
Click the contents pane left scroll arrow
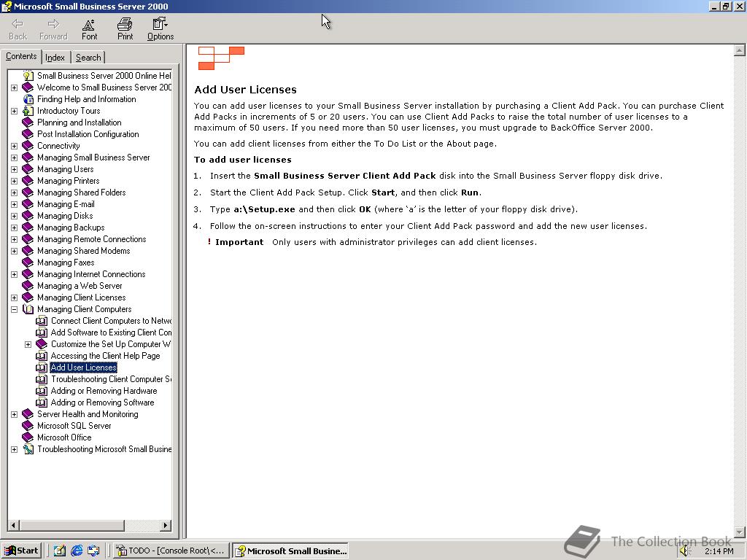13,526
